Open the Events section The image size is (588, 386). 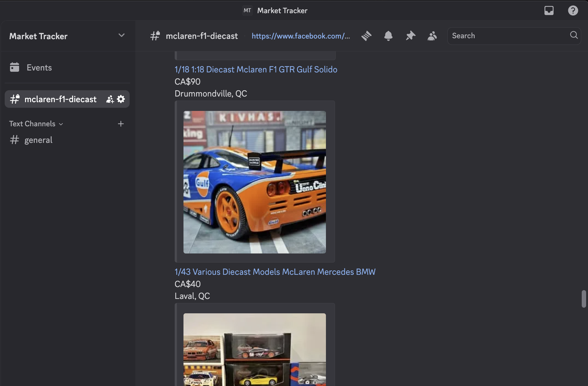[x=67, y=67]
